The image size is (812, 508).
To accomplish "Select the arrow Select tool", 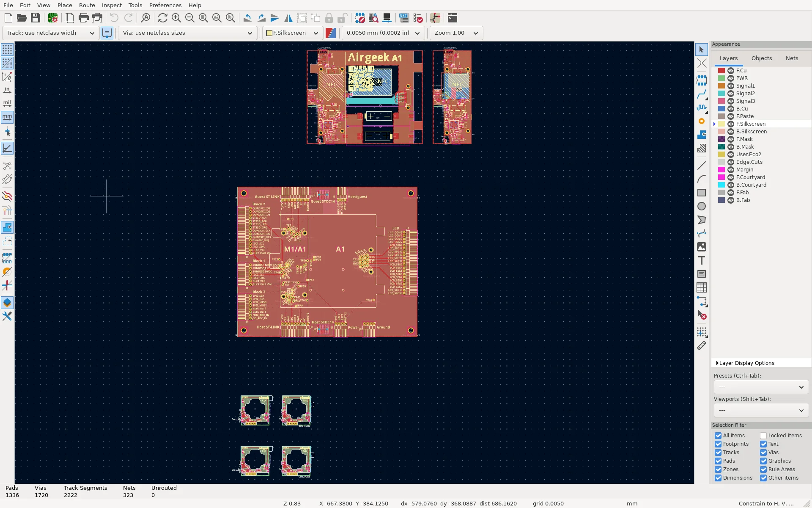I will pyautogui.click(x=702, y=50).
